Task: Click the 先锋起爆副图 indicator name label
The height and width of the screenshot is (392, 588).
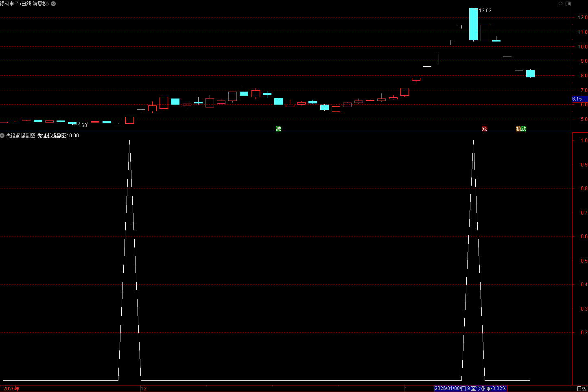Action: [x=21, y=136]
